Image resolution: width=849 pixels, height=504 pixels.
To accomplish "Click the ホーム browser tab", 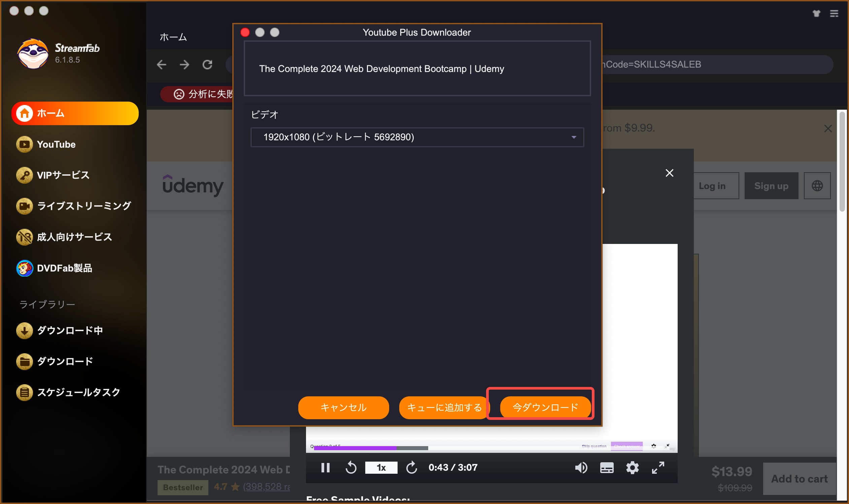I will [x=173, y=37].
